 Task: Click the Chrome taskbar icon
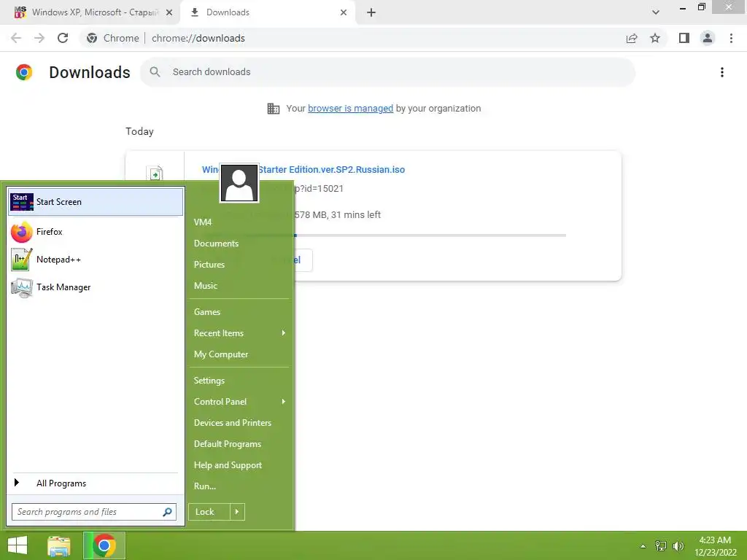click(104, 545)
